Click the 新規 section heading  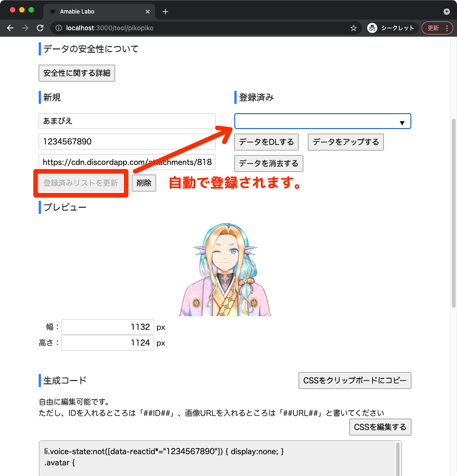coord(52,97)
